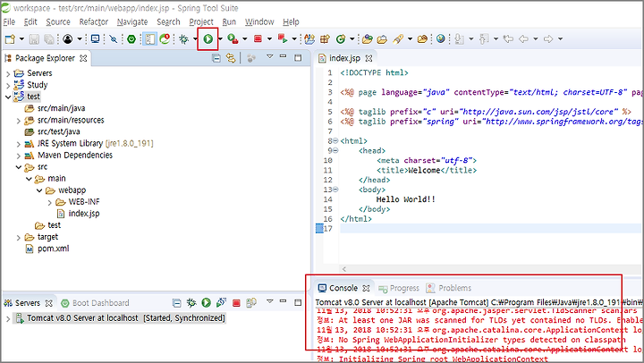The height and width of the screenshot is (363, 644).
Task: Open the Forward history dropdown arrow
Action: [560, 39]
